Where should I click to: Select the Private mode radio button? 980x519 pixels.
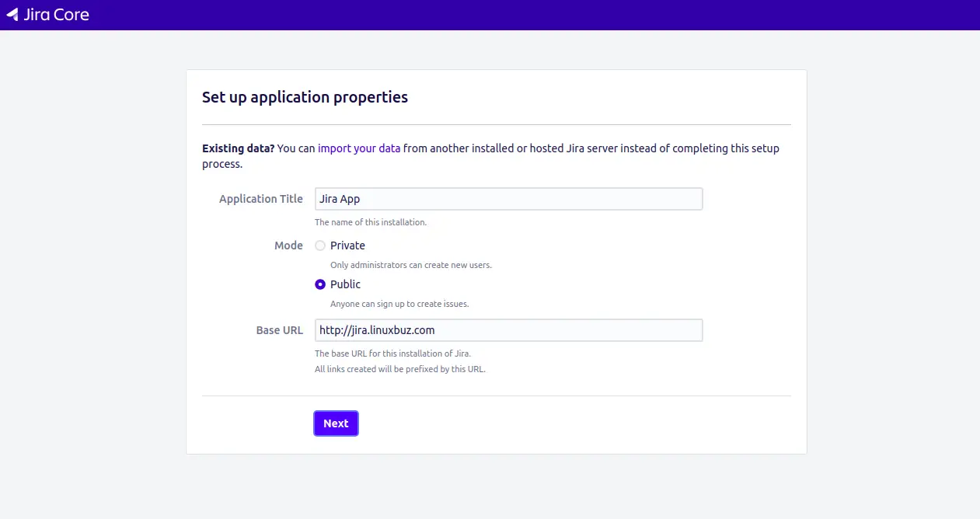click(x=320, y=246)
